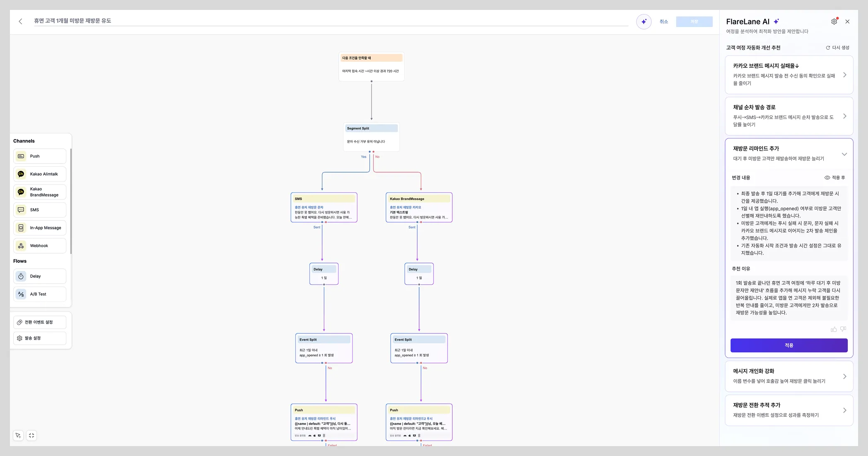Screen dimensions: 868x456
Task: Click the FlareLane AI panel title
Action: 748,22
